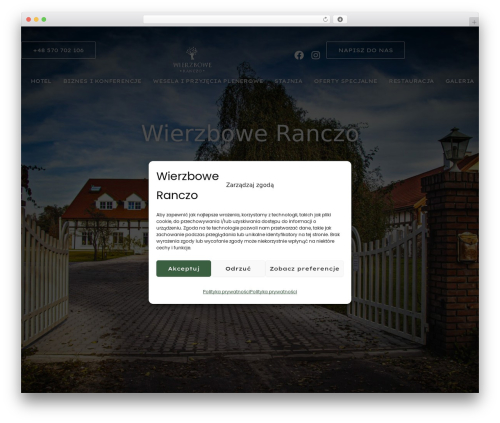Image resolution: width=500 pixels, height=423 pixels.
Task: Maximize the window with the green button
Action: [x=44, y=19]
